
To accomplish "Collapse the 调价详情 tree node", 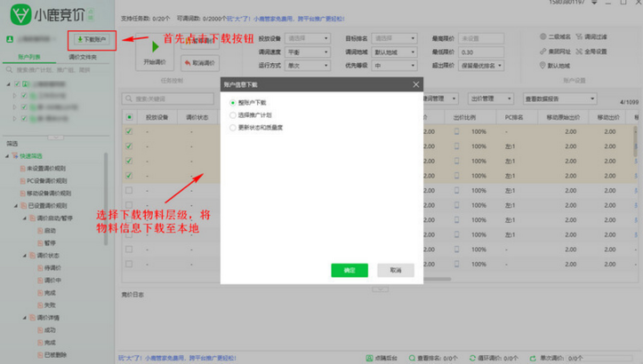I will coord(25,318).
